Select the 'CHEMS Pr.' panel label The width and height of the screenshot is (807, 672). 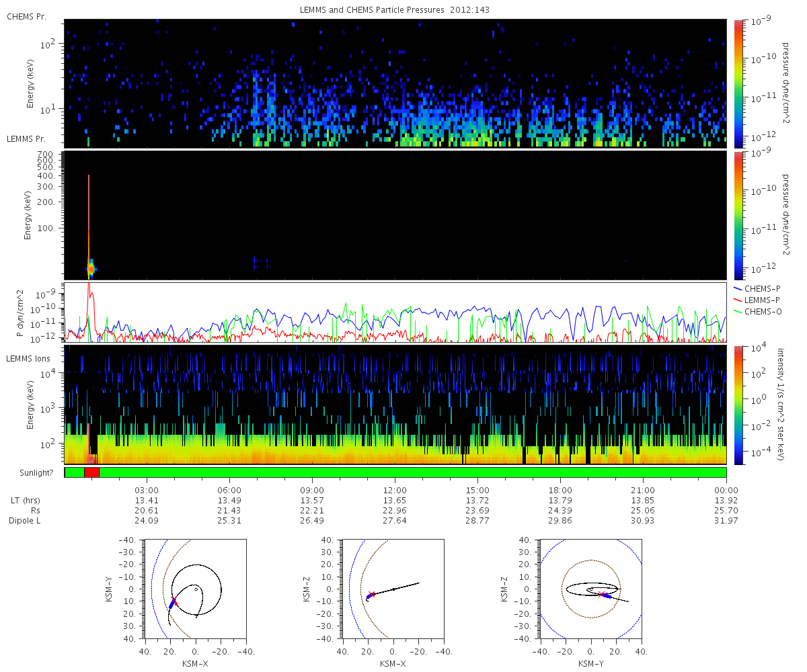(x=27, y=16)
